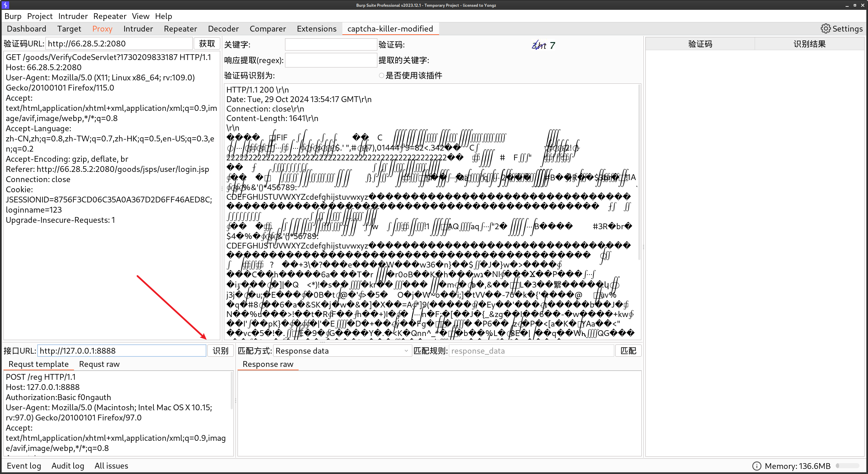Open the Event log
The image size is (868, 474).
24,466
